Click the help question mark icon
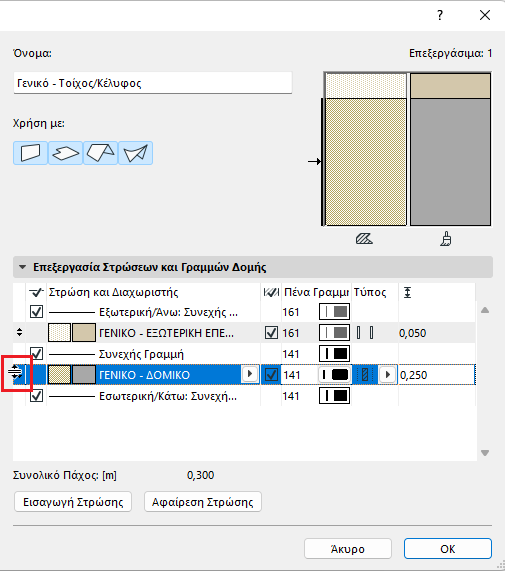The image size is (505, 571). click(x=440, y=15)
